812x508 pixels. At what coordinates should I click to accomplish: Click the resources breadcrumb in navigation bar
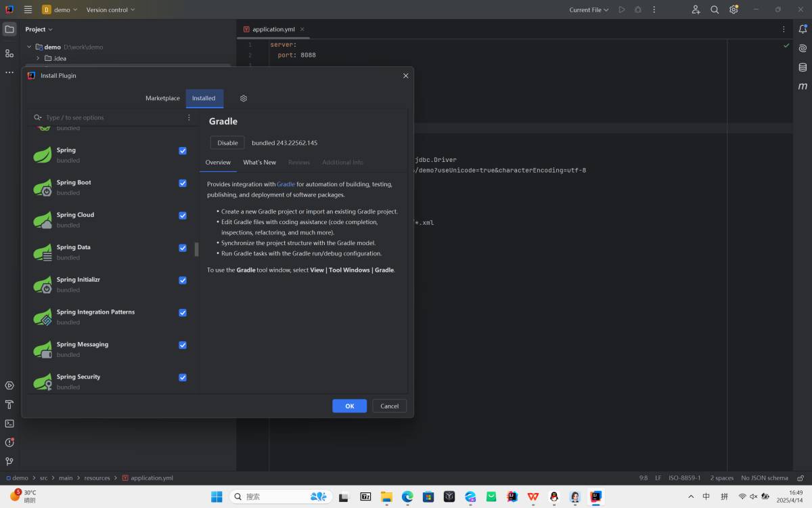point(97,478)
